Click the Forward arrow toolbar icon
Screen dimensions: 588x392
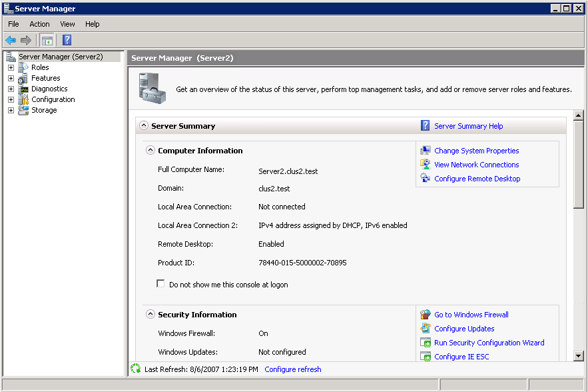(26, 40)
